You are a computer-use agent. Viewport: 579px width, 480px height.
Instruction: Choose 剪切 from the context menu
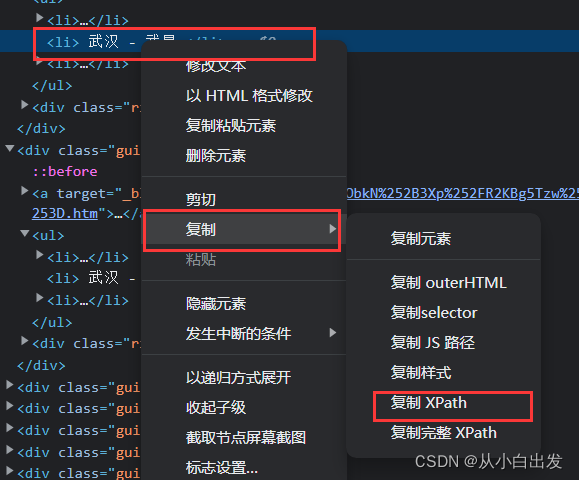201,200
